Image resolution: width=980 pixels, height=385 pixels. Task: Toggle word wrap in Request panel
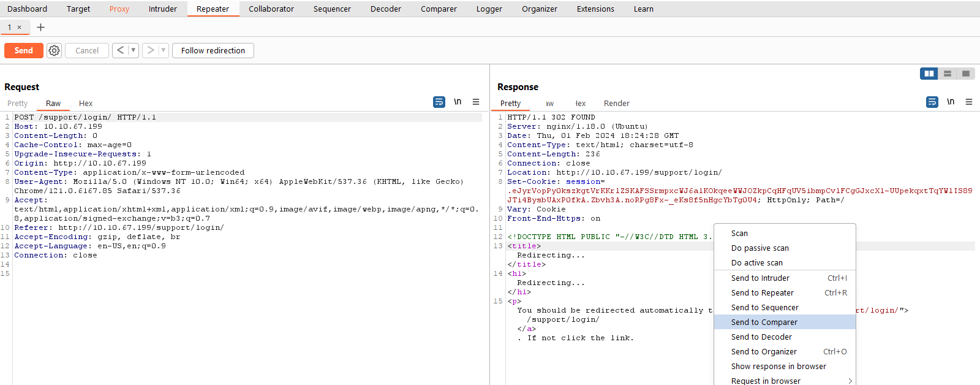pyautogui.click(x=439, y=102)
